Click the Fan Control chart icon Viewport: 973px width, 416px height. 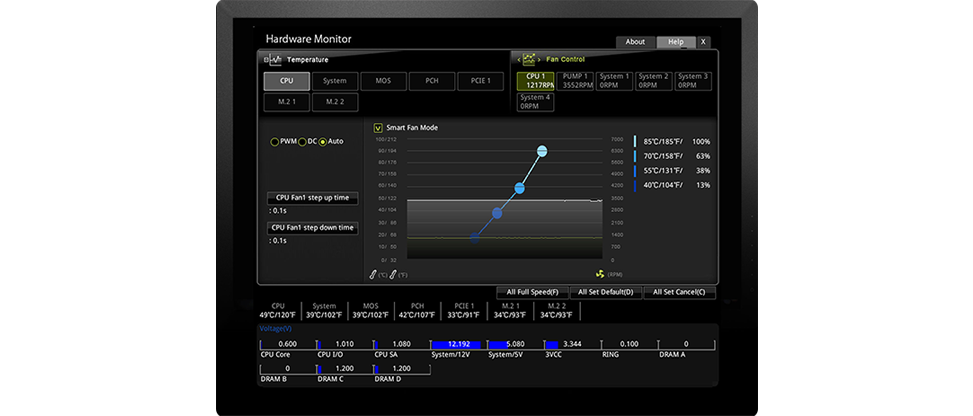[529, 60]
